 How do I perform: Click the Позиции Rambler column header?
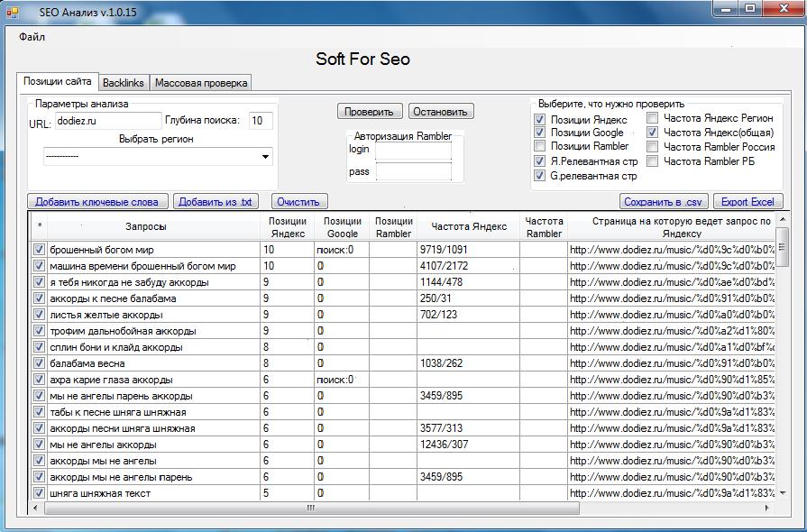[393, 226]
